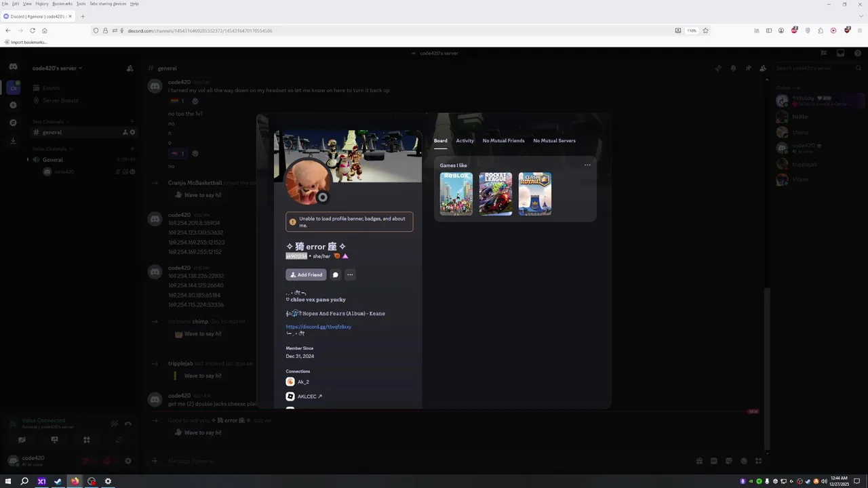
Task: Click the browser Back arrow
Action: click(x=7, y=30)
